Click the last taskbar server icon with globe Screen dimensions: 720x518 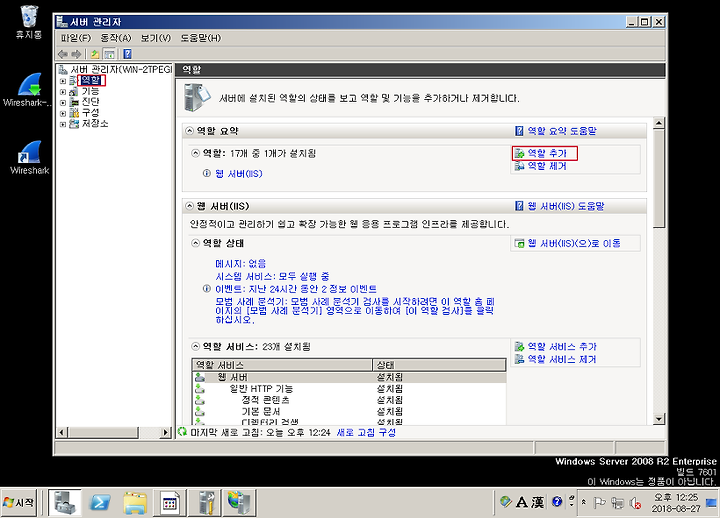[239, 503]
